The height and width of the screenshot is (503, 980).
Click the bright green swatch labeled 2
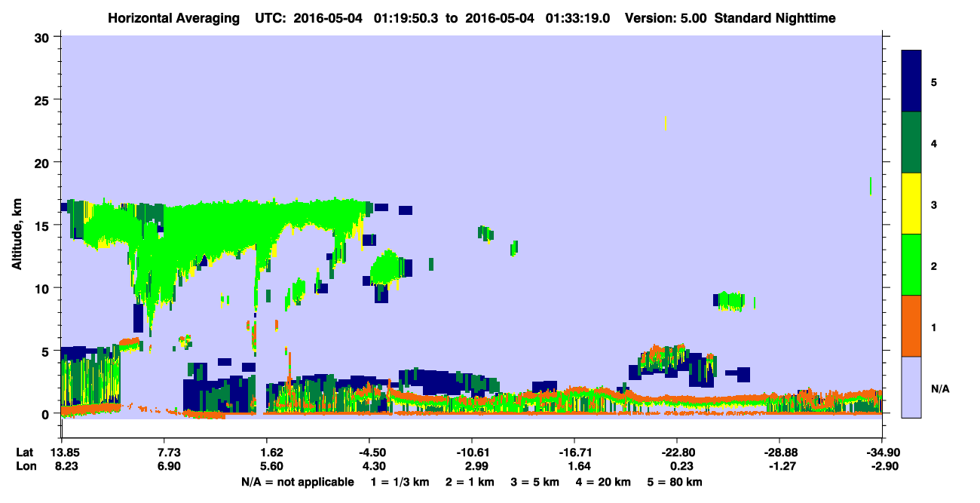911,264
